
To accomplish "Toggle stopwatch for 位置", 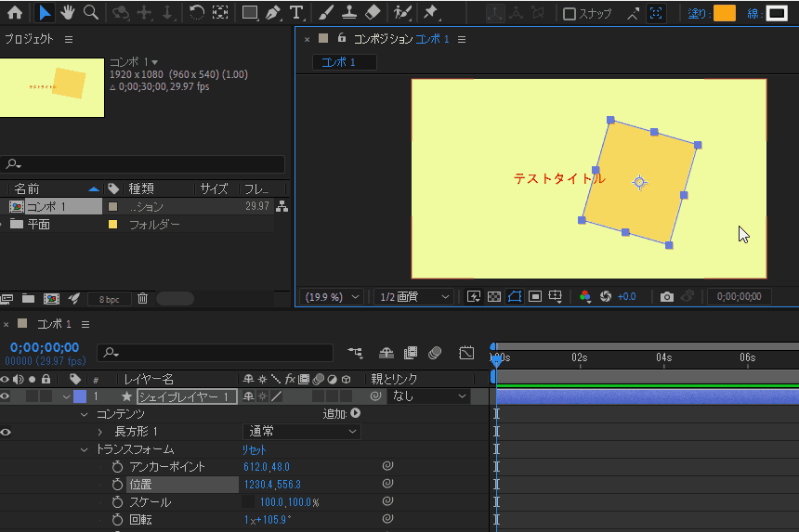I will coord(117,484).
